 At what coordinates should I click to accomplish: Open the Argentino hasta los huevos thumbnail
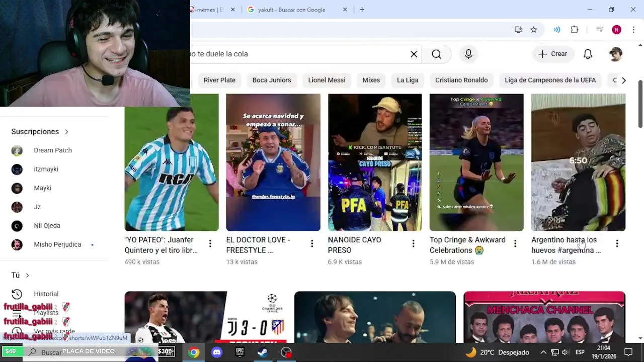(579, 162)
